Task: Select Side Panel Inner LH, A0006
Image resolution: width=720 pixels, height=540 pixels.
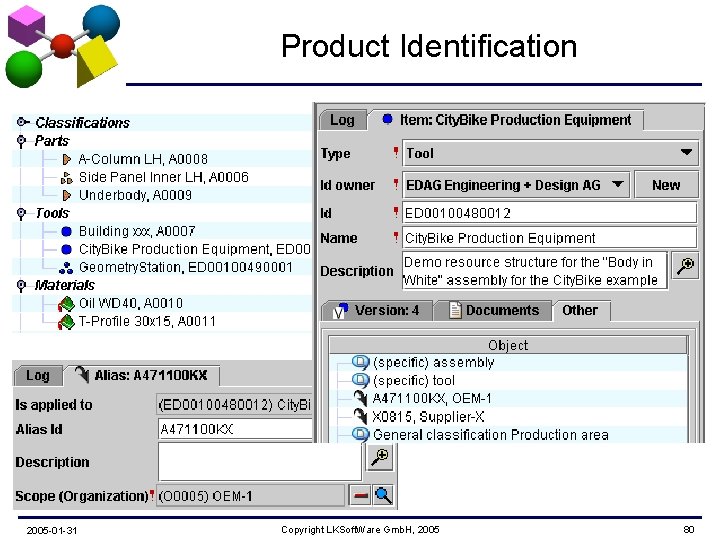Action: point(164,177)
